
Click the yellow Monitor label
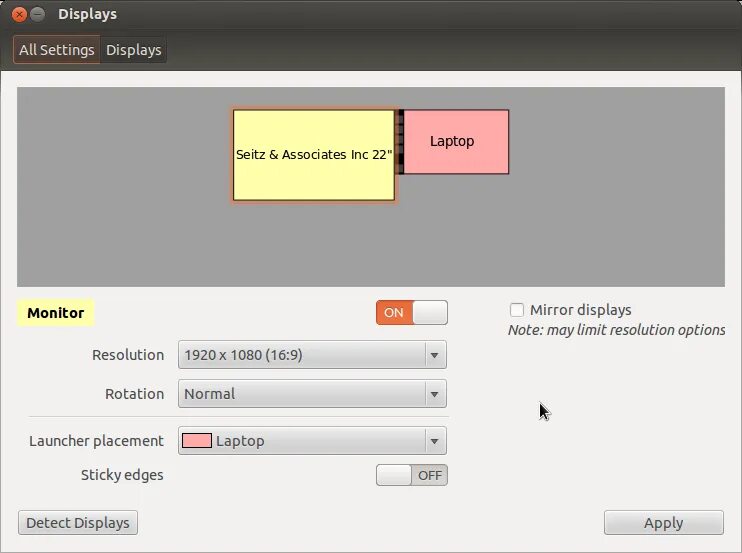(56, 313)
